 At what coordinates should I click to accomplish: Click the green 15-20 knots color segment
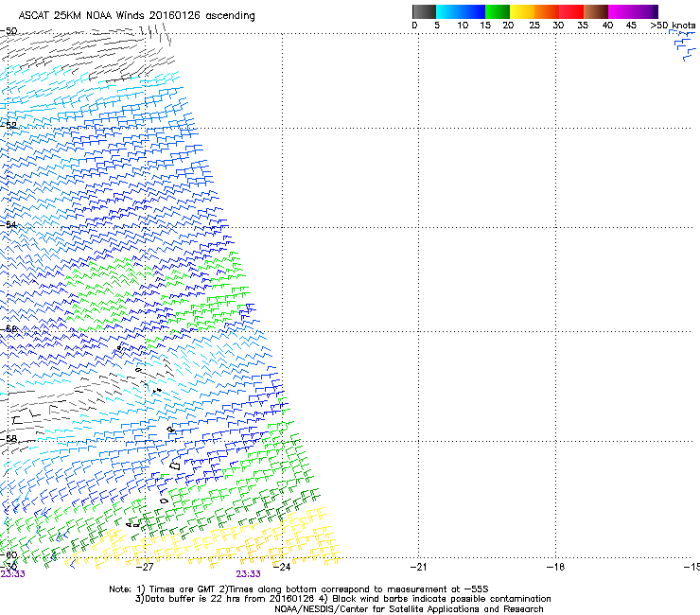coord(498,11)
